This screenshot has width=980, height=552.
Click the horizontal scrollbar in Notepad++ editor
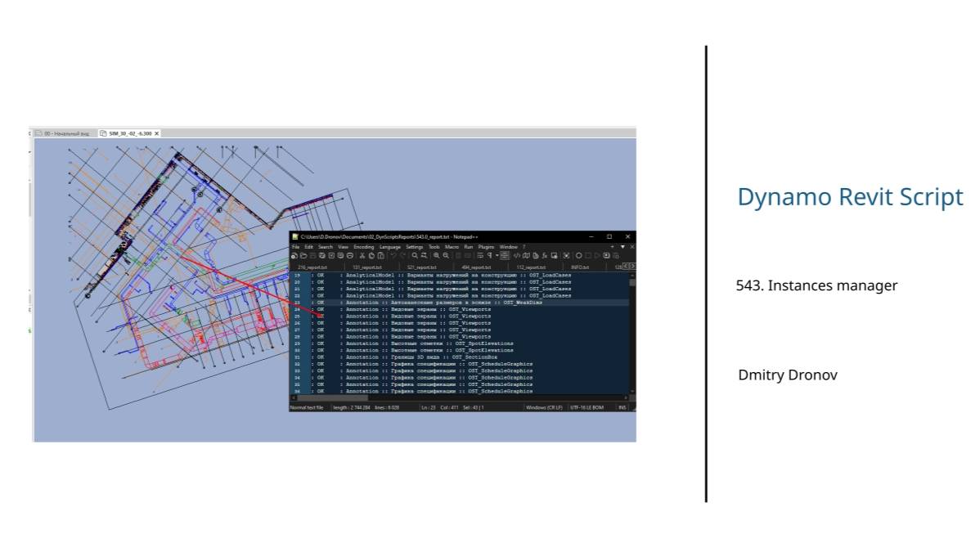(461, 398)
